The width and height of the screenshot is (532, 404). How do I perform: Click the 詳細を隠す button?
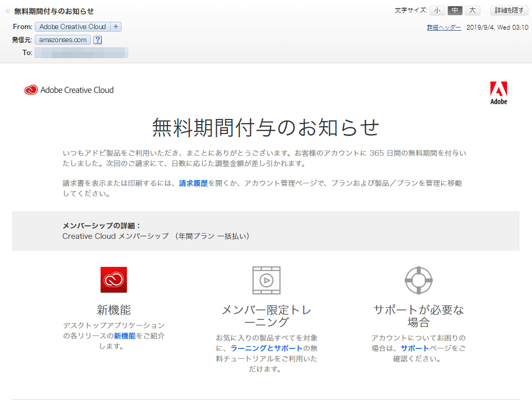point(509,10)
